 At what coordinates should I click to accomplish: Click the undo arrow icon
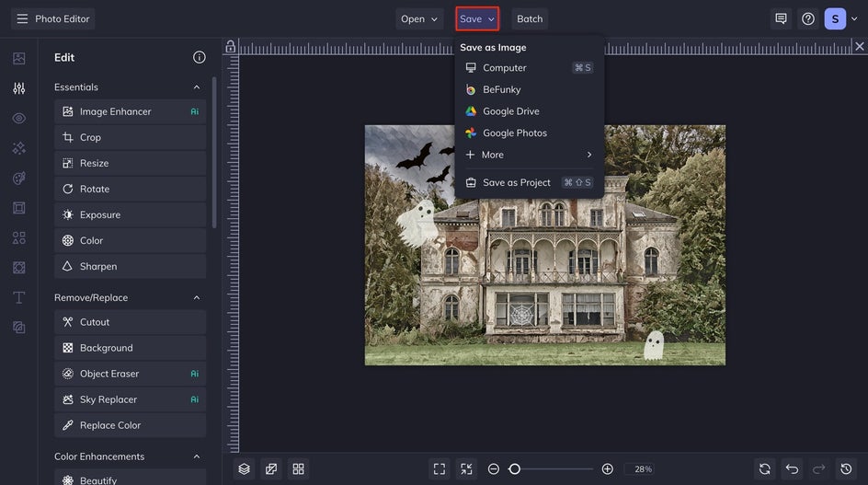[x=793, y=469]
